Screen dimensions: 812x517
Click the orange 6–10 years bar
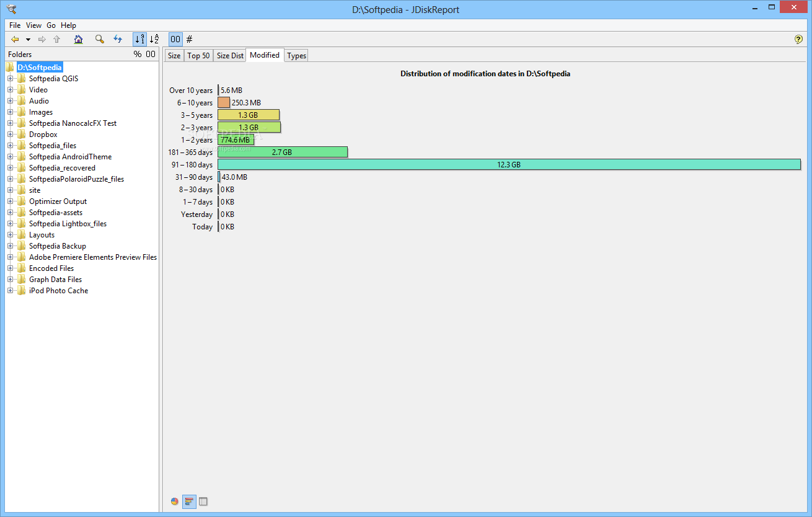(224, 102)
